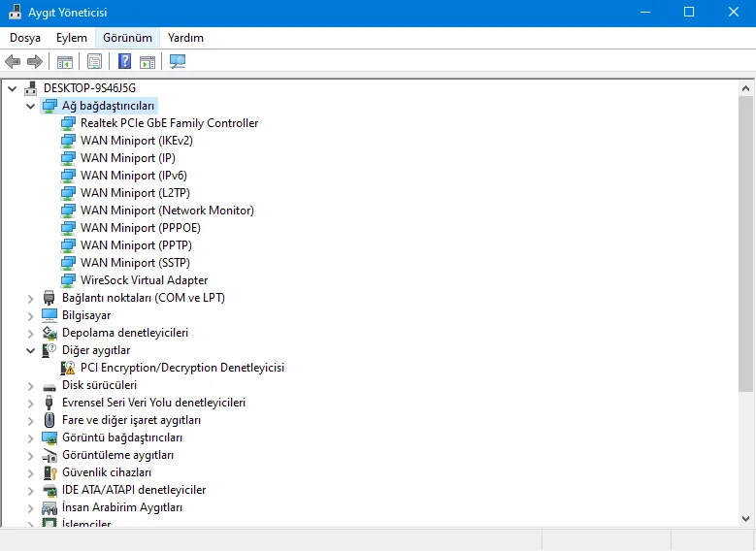Viewport: 756px width, 551px height.
Task: Expand the Disk sürücüleri branch
Action: click(x=30, y=386)
